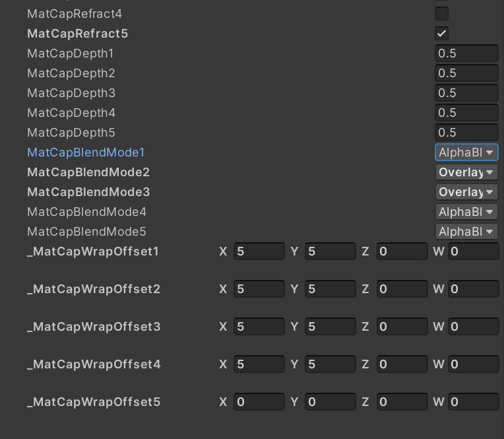Uncheck the MatCapRefract5 checkbox
Image resolution: width=504 pixels, height=439 pixels.
(441, 33)
